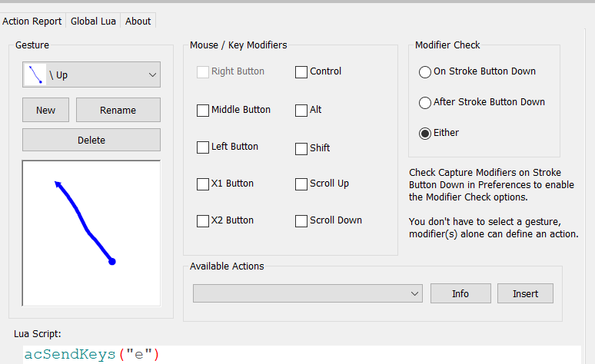595x364 pixels.
Task: Tick the Alt modifier checkbox
Action: (301, 110)
